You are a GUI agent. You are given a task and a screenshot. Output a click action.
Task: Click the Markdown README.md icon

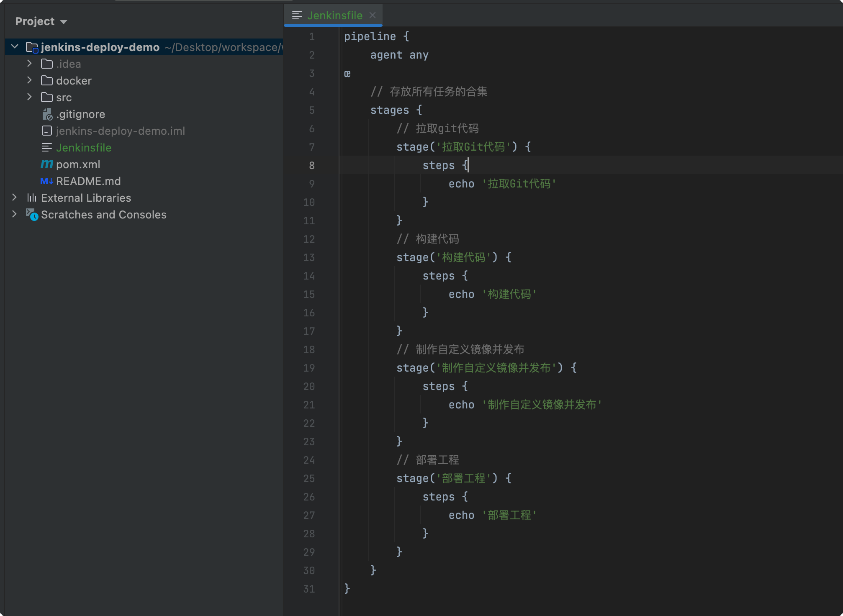click(x=47, y=181)
